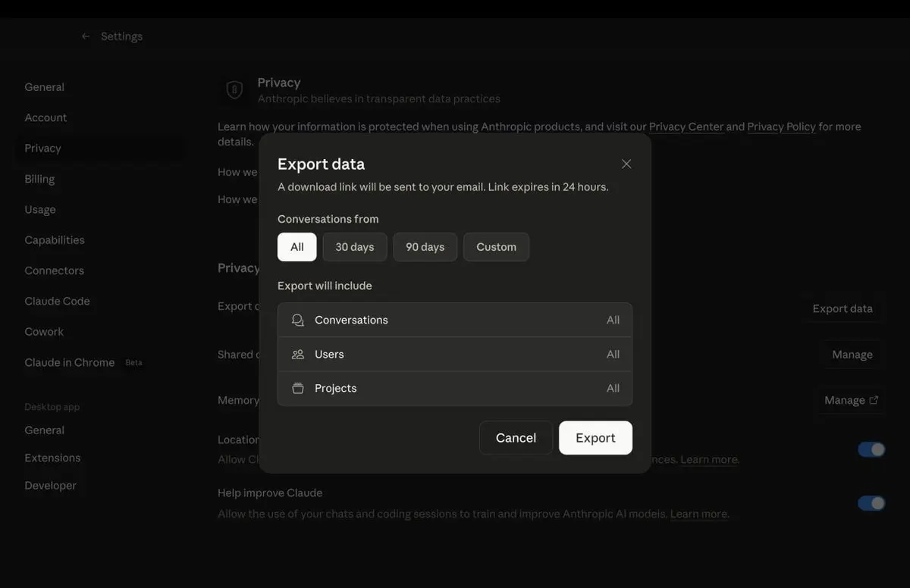Click the Projects row in export list
910x588 pixels.
click(455, 388)
